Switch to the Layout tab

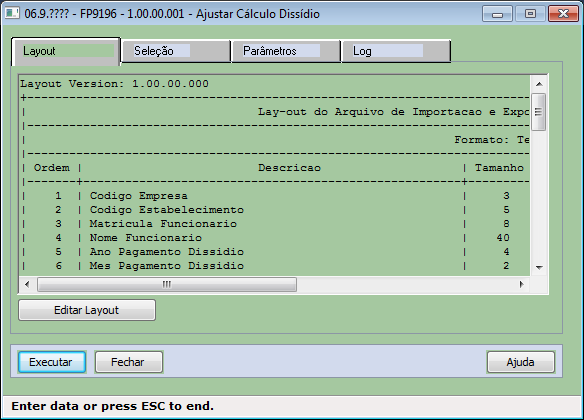point(66,51)
